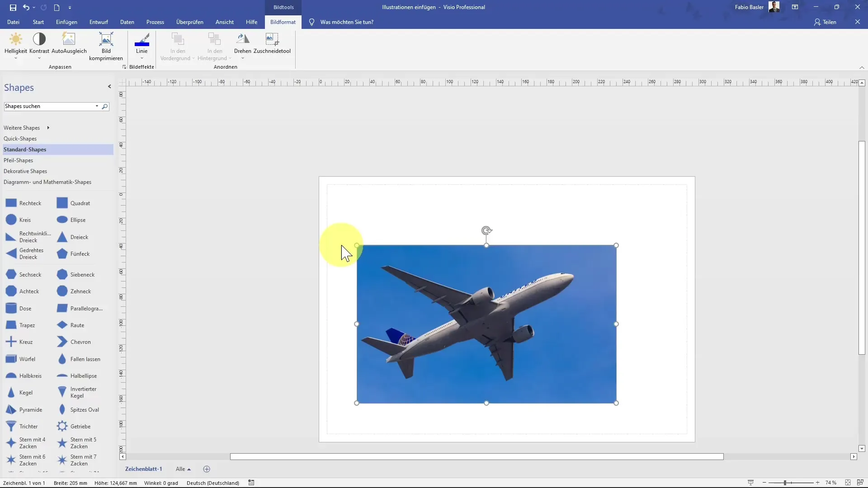Click the horizontal scrollbar
This screenshot has width=868, height=488.
click(477, 457)
